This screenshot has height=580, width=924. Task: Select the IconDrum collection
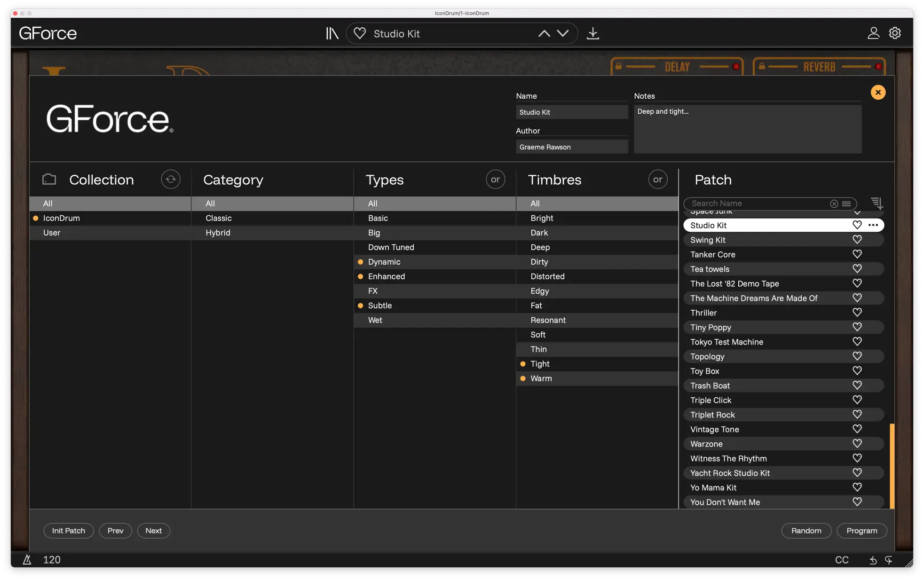click(111, 218)
